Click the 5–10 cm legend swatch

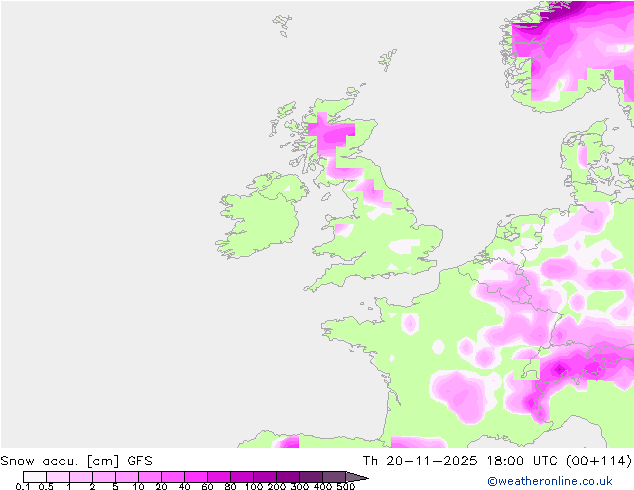click(x=127, y=477)
